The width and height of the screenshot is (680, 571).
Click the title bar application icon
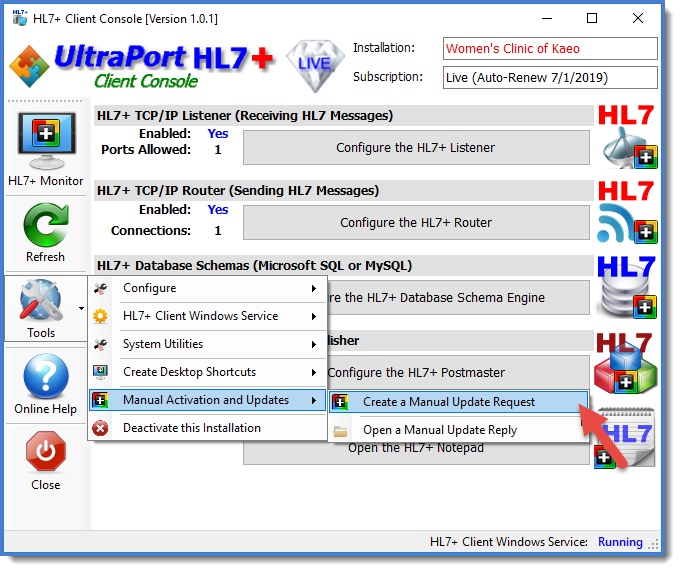coord(20,18)
